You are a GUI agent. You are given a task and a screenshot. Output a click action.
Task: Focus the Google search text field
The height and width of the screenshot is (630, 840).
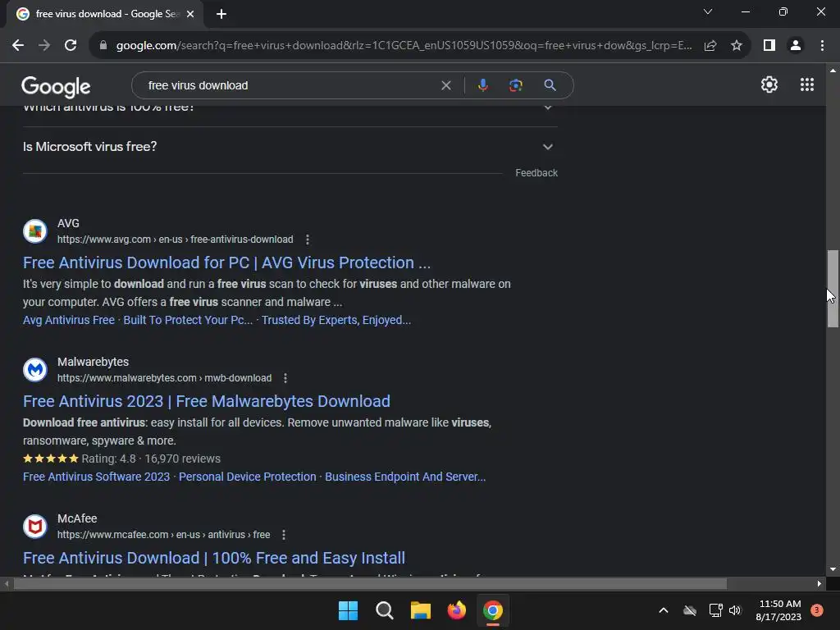pos(290,85)
